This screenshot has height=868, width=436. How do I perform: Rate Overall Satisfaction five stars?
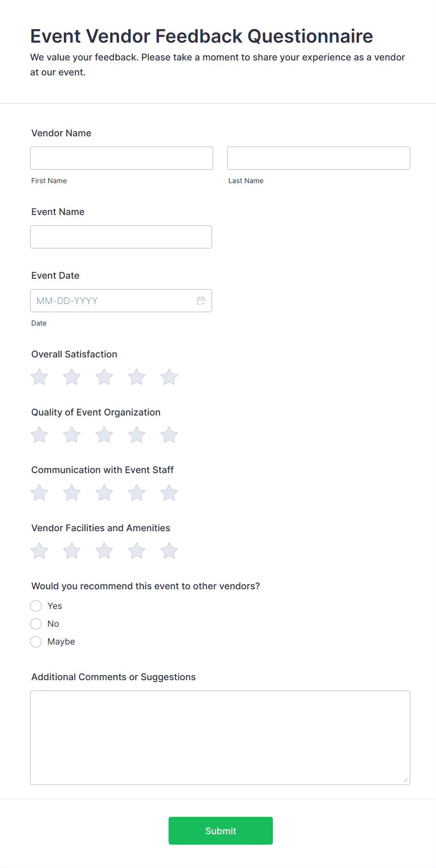tap(169, 377)
